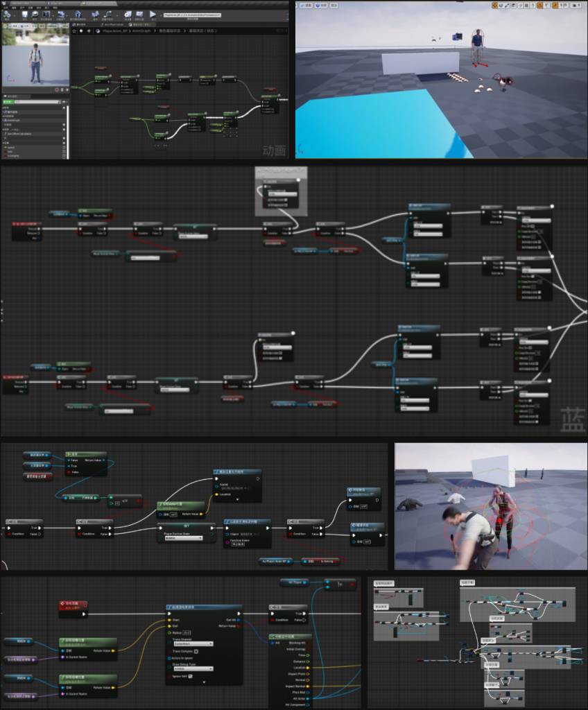Click the Lit view mode button in viewport

pyautogui.click(x=321, y=6)
